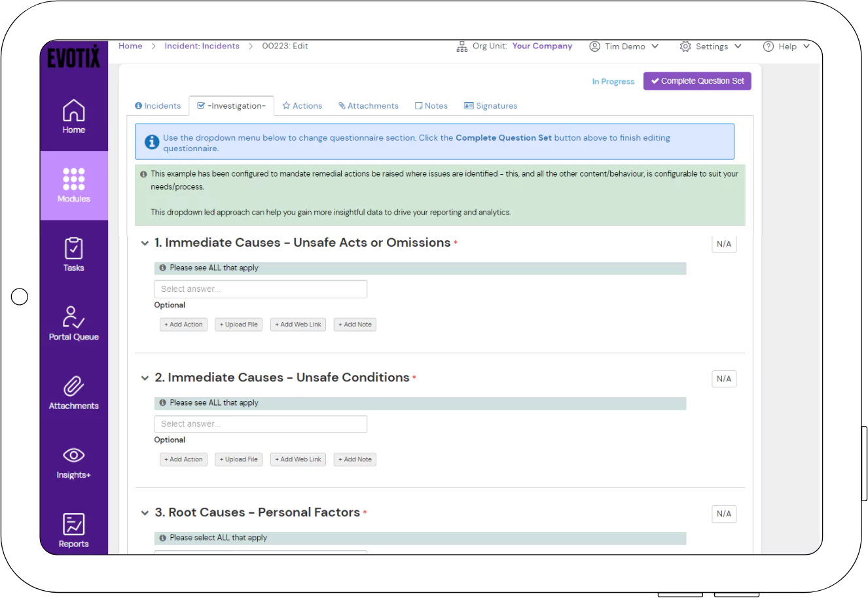
Task: Open Tim Demo user dropdown
Action: pyautogui.click(x=624, y=46)
